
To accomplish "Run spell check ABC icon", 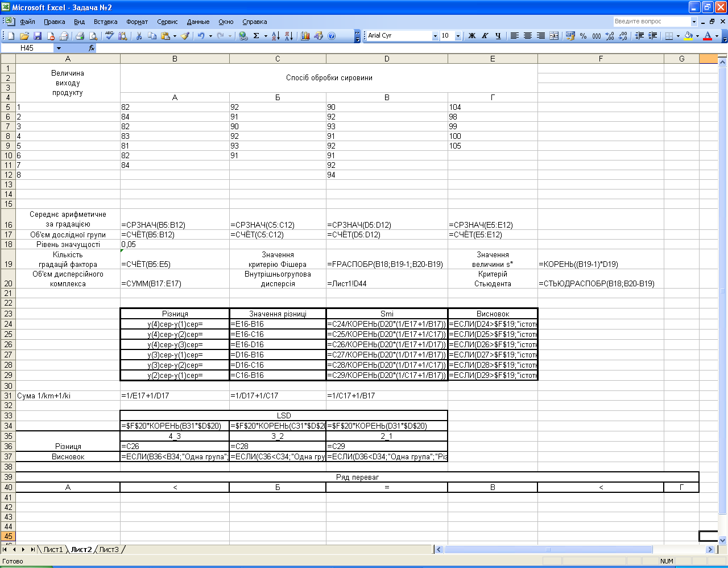I will tap(110, 36).
